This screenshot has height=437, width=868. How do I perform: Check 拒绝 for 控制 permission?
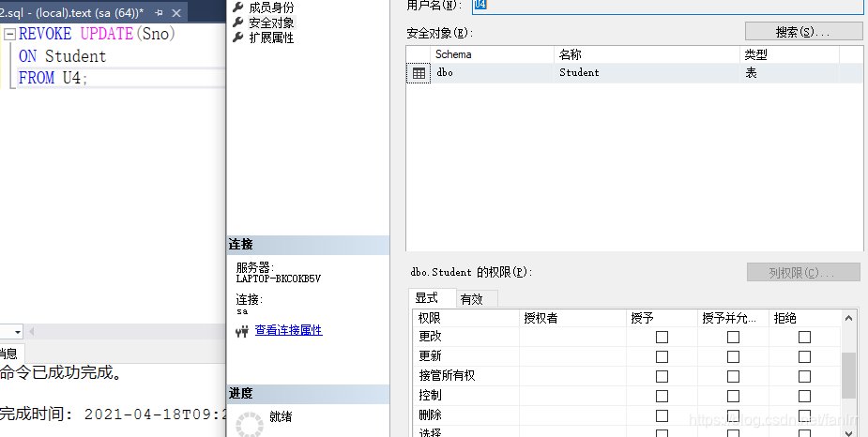point(804,396)
